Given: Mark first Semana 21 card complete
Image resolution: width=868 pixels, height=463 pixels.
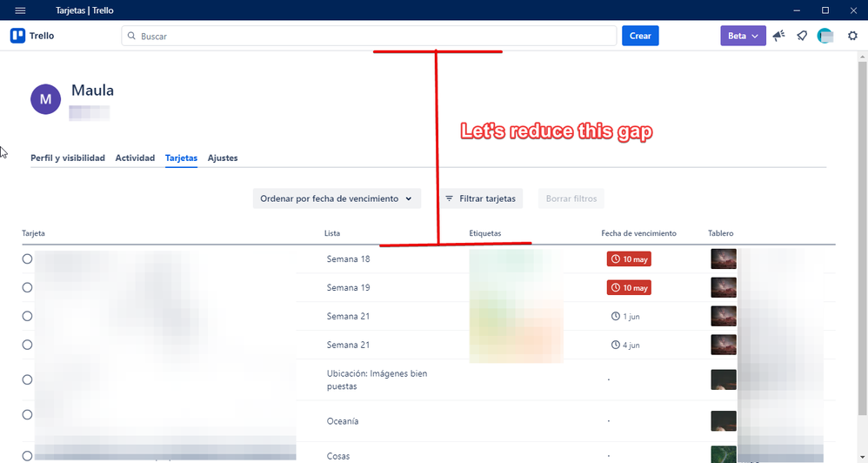Looking at the screenshot, I should click(x=27, y=316).
